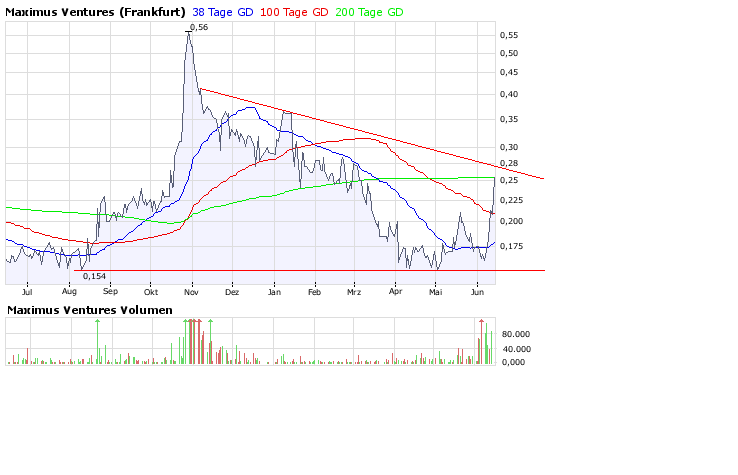Image resolution: width=738 pixels, height=475 pixels.
Task: Click the 80.000 volume axis value
Action: point(517,334)
